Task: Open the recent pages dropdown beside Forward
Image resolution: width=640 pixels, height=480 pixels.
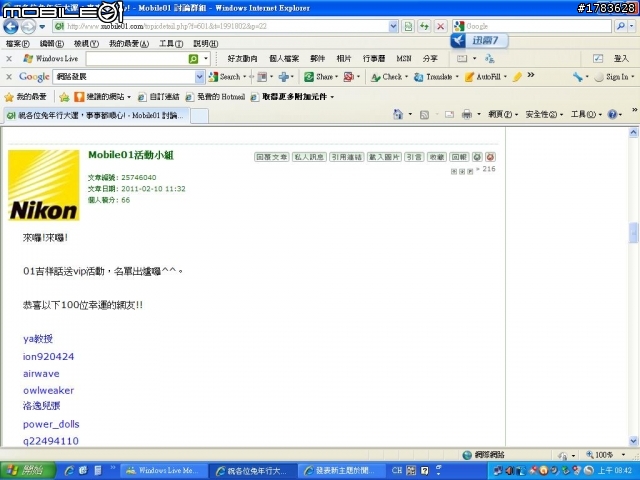Action: (42, 27)
